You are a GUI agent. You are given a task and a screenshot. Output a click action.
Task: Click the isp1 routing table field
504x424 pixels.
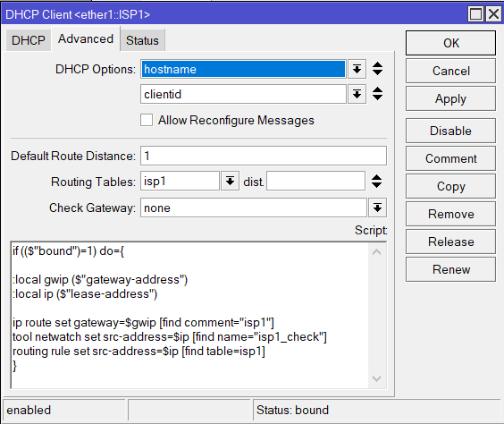point(180,181)
